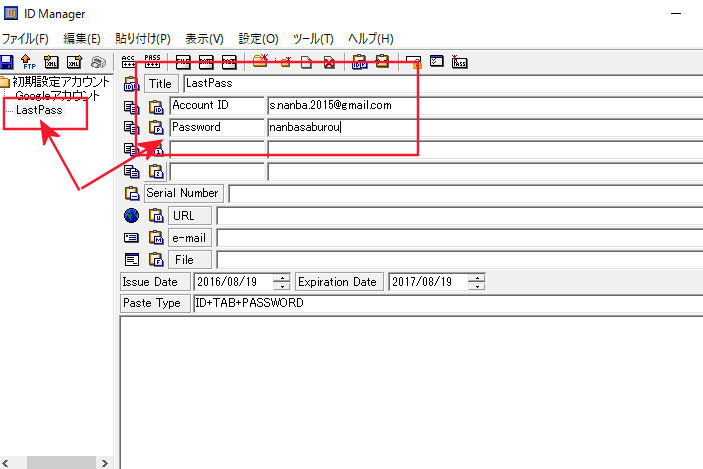Click the blank document icon in toolbar
Image resolution: width=703 pixels, height=469 pixels.
[x=306, y=62]
